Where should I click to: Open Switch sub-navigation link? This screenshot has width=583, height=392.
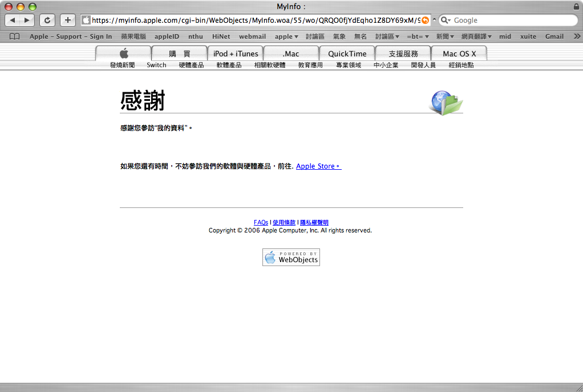[156, 65]
